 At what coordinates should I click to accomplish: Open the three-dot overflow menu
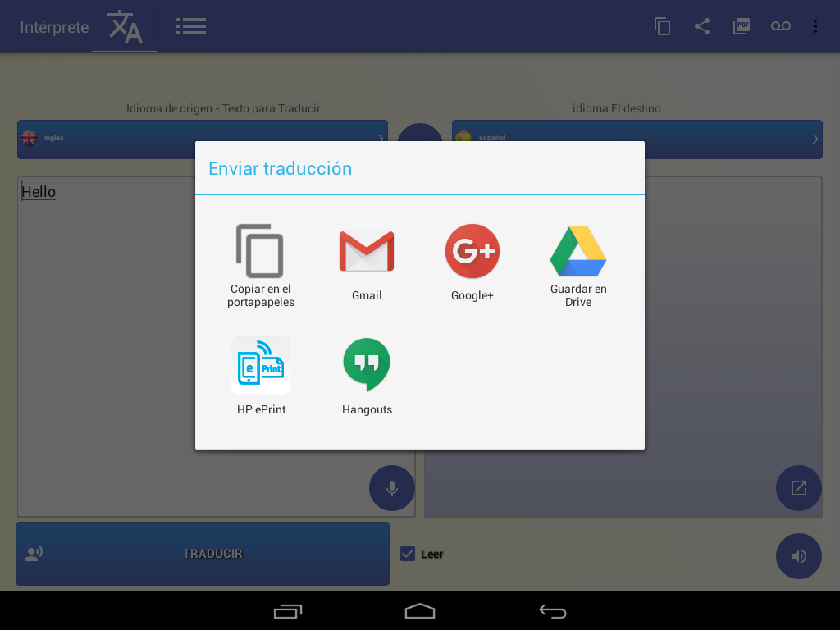[x=815, y=26]
